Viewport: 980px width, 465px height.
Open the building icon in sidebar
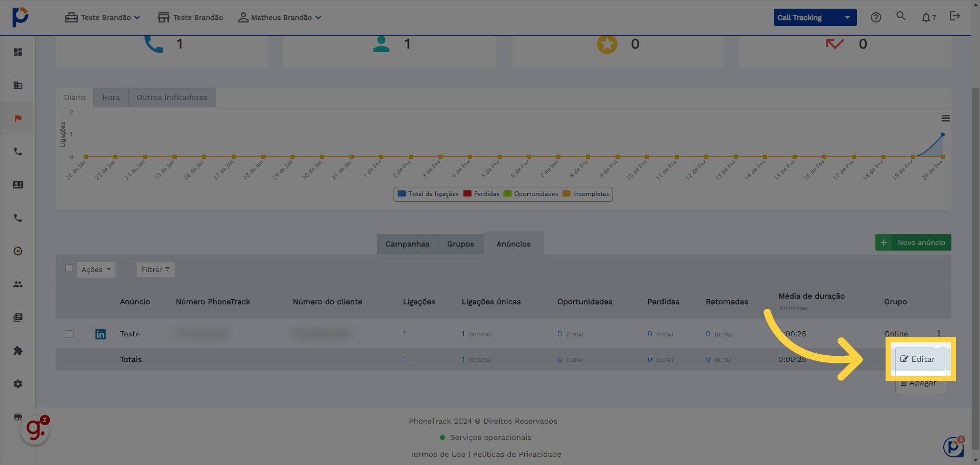pos(18,85)
